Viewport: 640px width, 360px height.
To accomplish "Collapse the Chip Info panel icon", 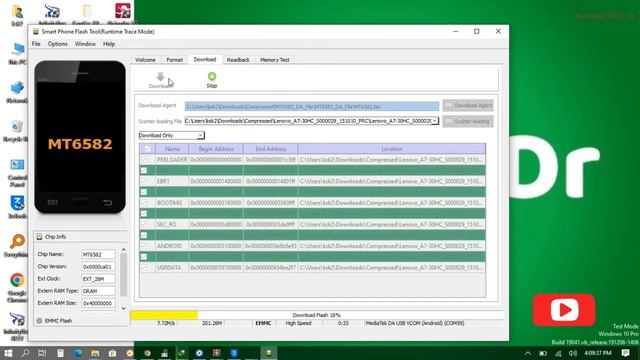I will point(39,237).
